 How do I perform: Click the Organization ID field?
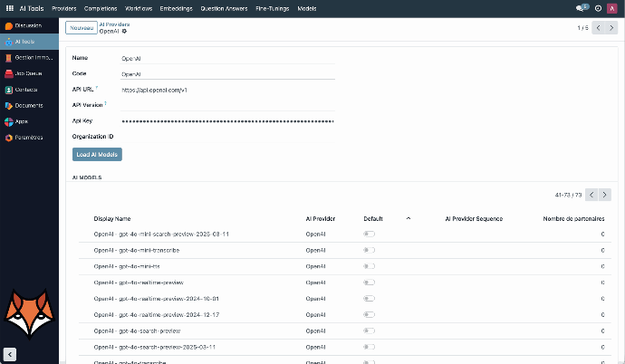(228, 137)
